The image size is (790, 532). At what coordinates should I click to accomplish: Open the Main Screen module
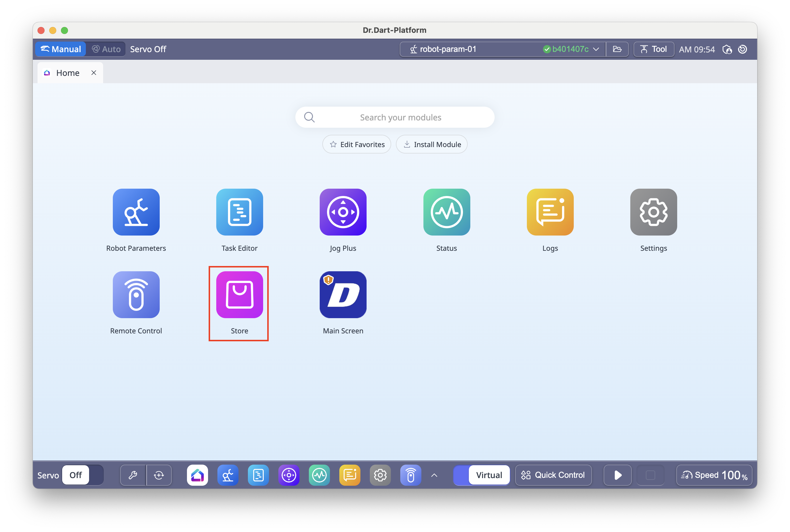pyautogui.click(x=343, y=294)
